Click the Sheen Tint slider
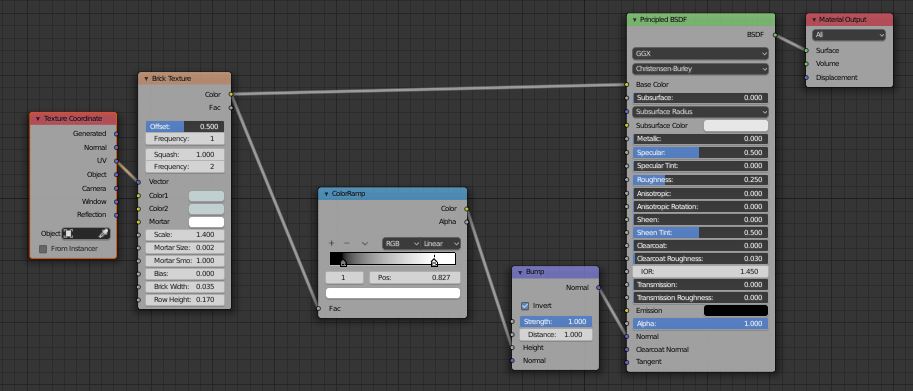Screen dimensions: 913x391 coord(700,233)
